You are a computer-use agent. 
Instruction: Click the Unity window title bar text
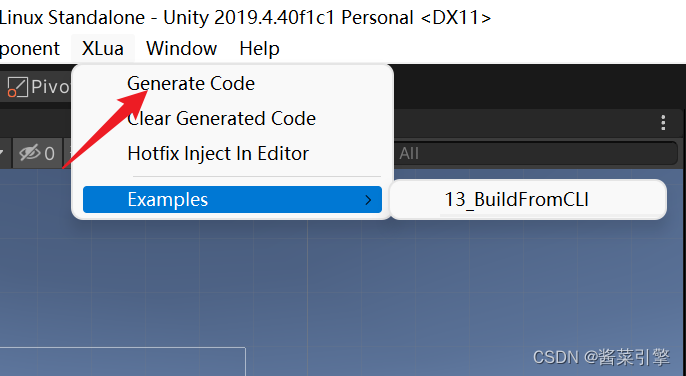245,18
